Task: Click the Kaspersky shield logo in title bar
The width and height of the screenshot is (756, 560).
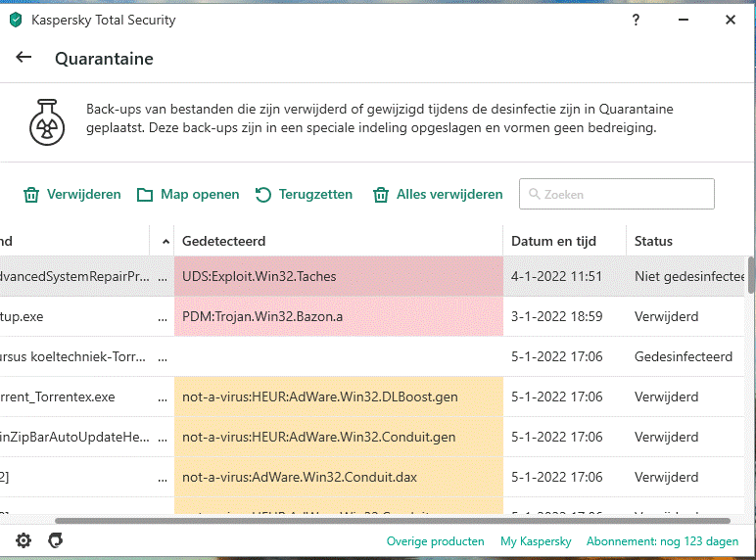Action: pyautogui.click(x=16, y=20)
